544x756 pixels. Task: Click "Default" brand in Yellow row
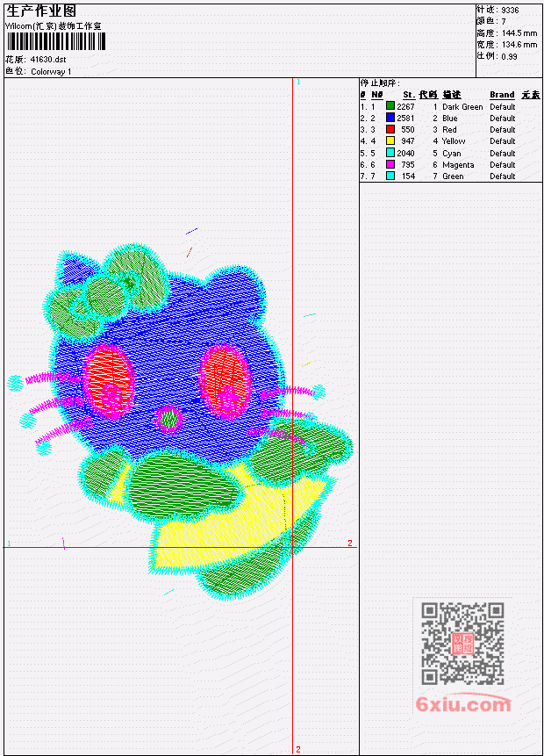pyautogui.click(x=503, y=141)
